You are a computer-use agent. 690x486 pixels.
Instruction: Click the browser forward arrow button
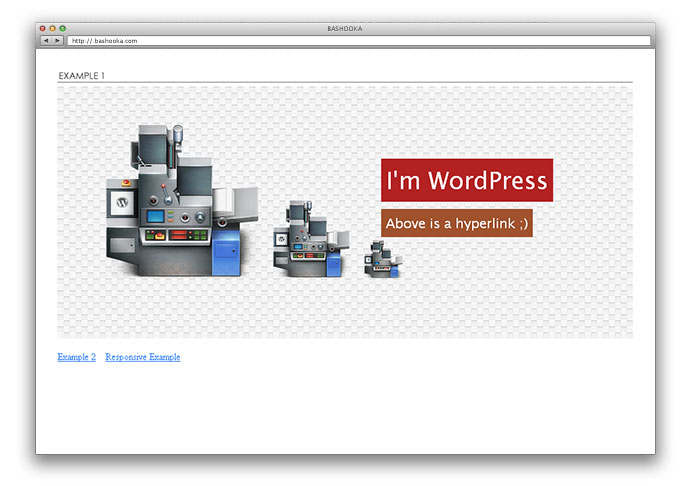tap(58, 40)
